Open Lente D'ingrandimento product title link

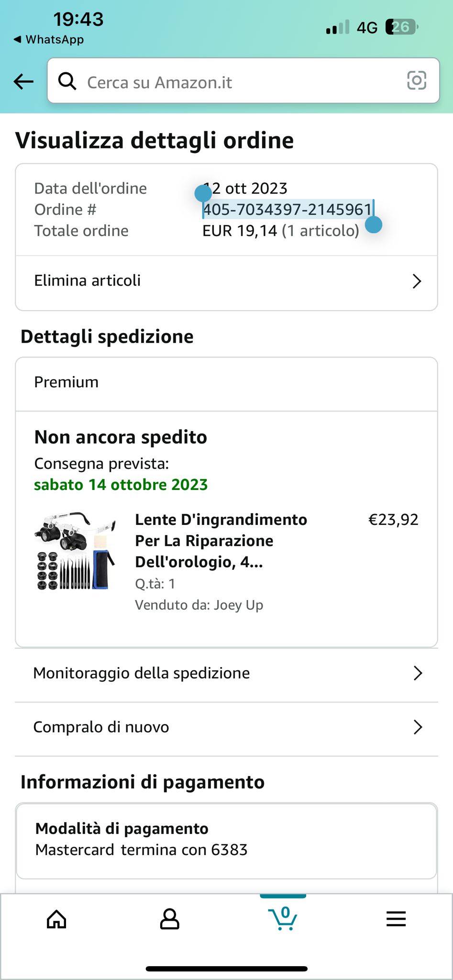pos(221,541)
